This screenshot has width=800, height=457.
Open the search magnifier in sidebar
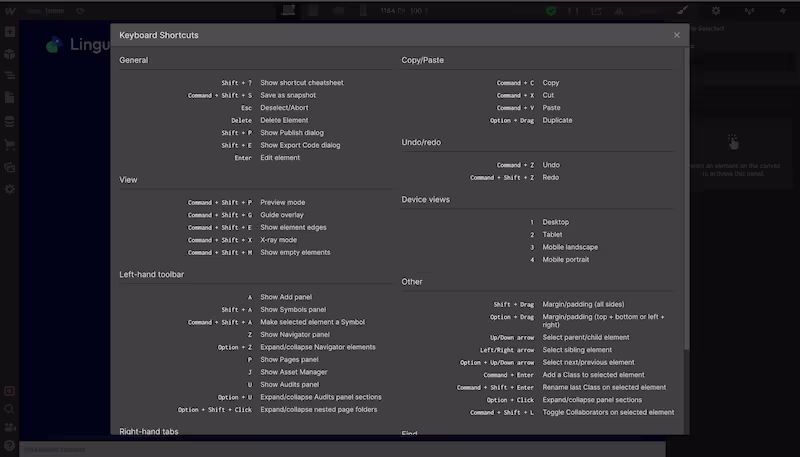pos(10,409)
